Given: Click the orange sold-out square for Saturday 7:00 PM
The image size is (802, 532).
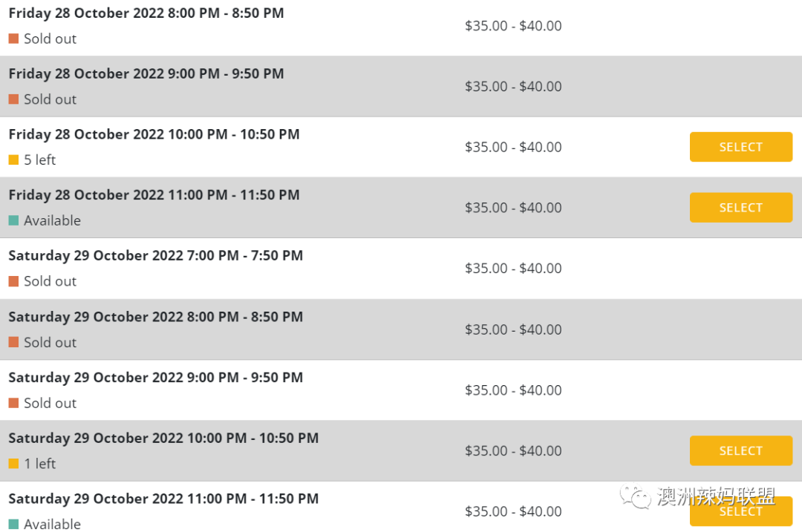Looking at the screenshot, I should tap(14, 281).
